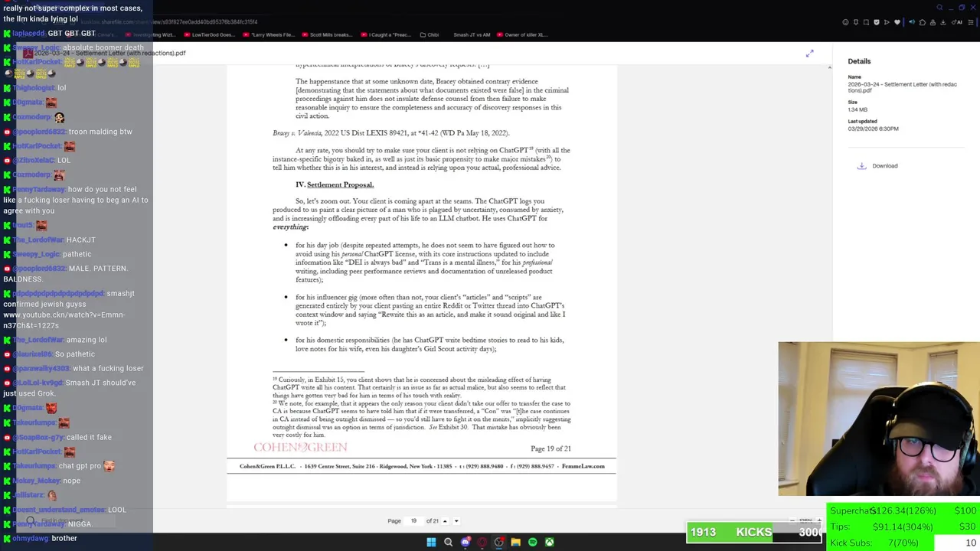The image size is (980, 551).
Task: Click the '1.34 MB' file size value
Action: [x=857, y=109]
